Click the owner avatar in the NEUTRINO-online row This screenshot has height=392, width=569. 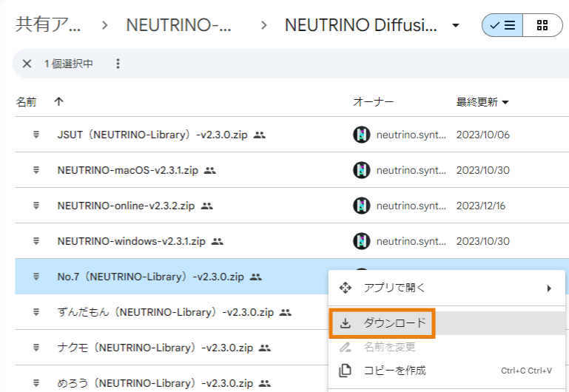point(361,206)
